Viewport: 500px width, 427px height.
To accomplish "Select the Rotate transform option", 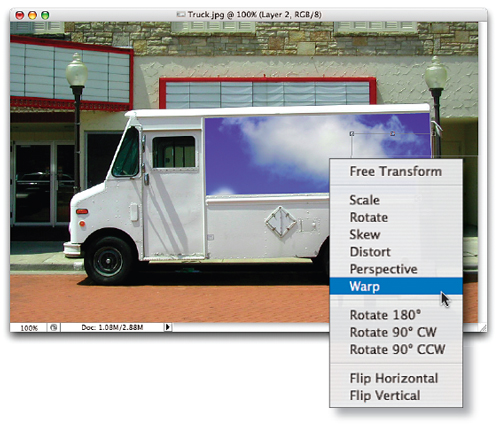I will [x=396, y=217].
